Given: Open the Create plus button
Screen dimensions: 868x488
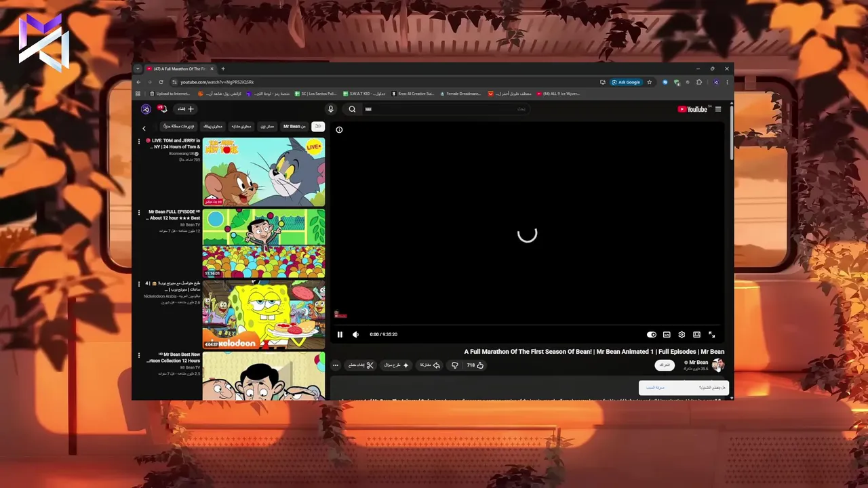Looking at the screenshot, I should point(186,109).
